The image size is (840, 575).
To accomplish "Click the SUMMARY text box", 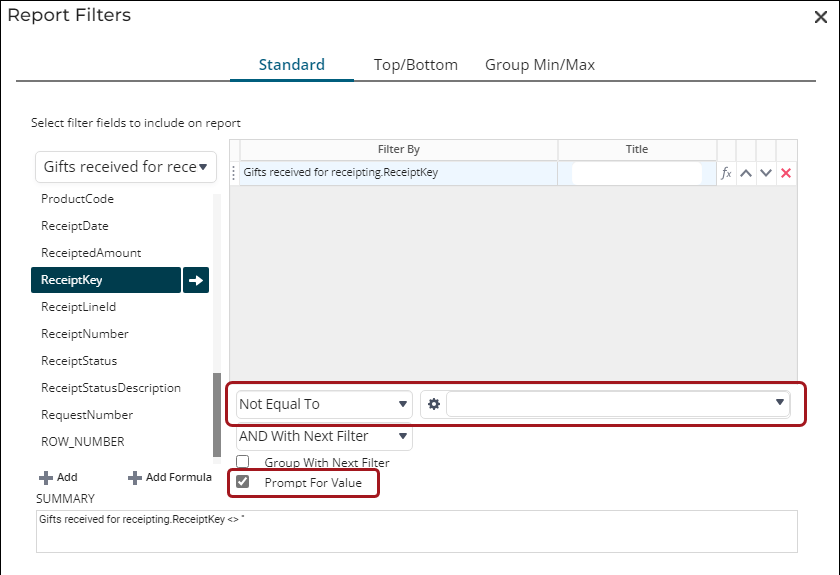I will (416, 531).
